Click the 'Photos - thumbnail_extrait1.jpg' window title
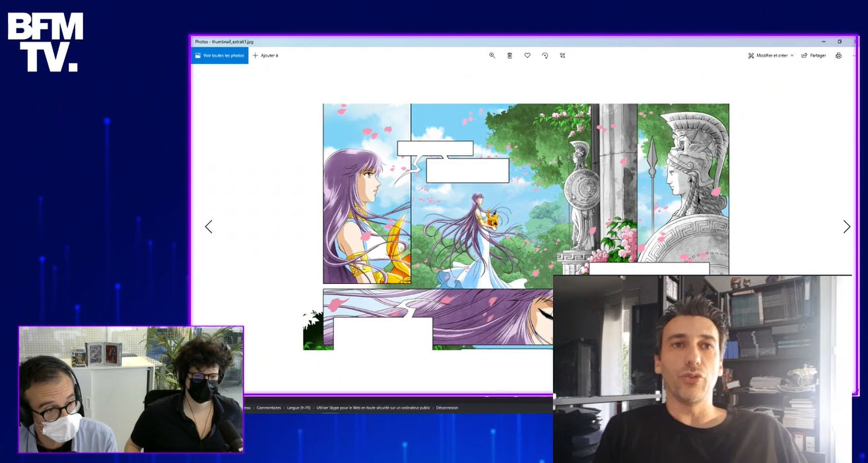 pyautogui.click(x=224, y=42)
